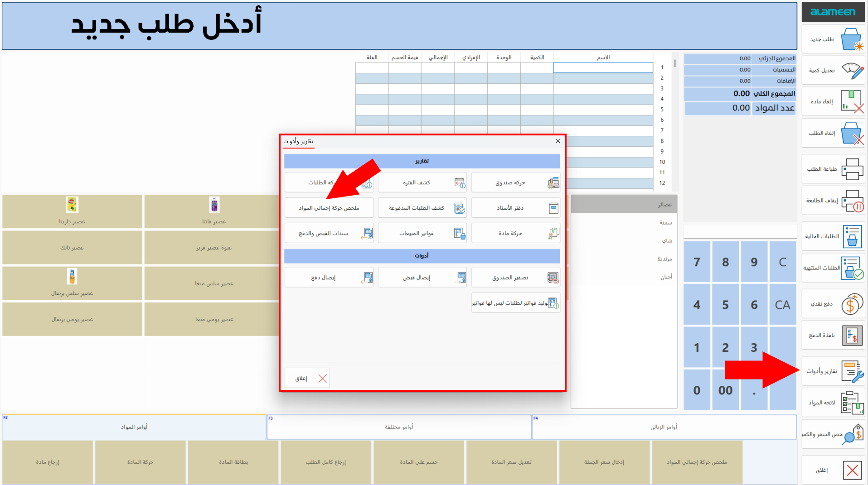868x485 pixels.
Task: Click the keypad entry field above numbers
Action: point(740,231)
